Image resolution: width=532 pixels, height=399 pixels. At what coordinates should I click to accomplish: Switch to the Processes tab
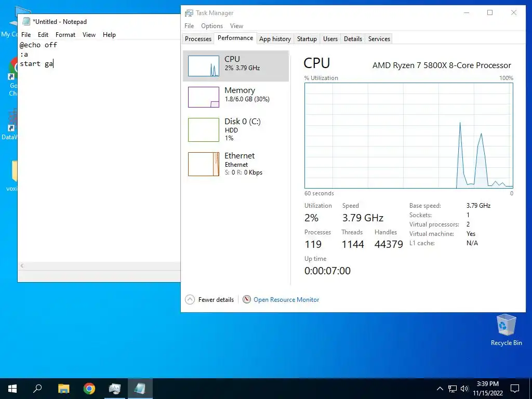[198, 38]
